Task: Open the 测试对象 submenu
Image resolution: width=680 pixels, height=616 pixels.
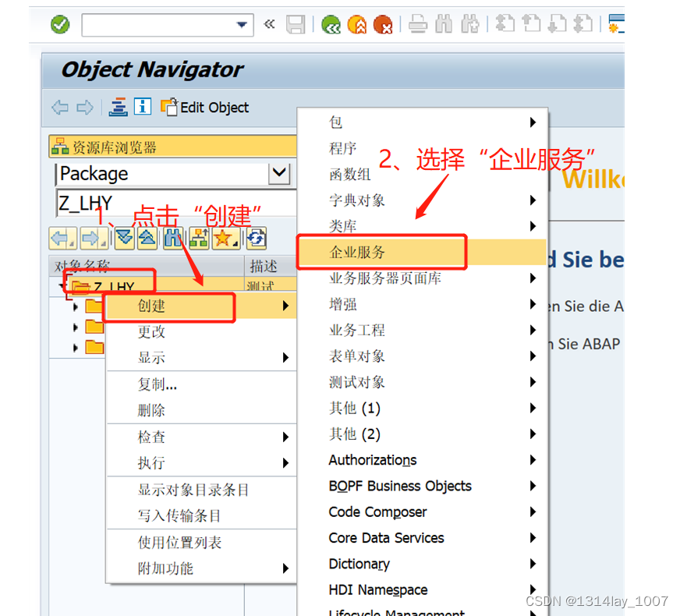Action: pyautogui.click(x=423, y=382)
